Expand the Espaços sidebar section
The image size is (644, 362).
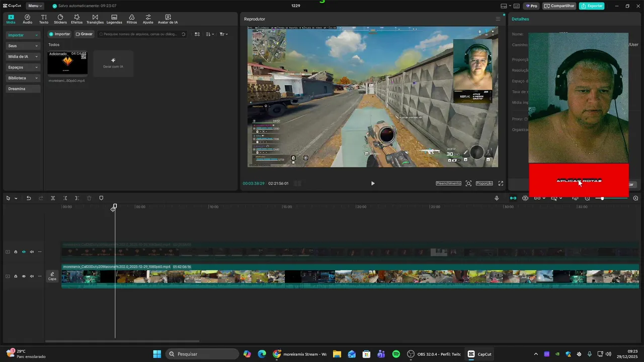point(23,67)
